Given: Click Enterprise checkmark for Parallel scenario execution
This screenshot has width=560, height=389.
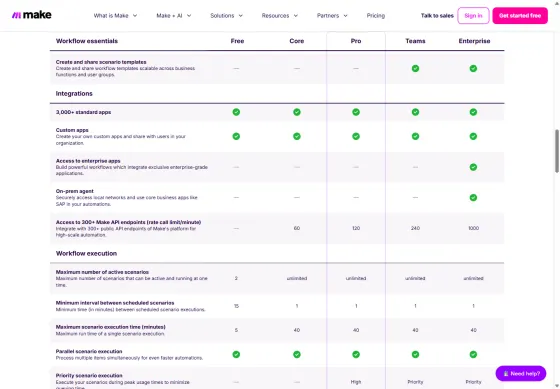Looking at the screenshot, I should pyautogui.click(x=473, y=354).
